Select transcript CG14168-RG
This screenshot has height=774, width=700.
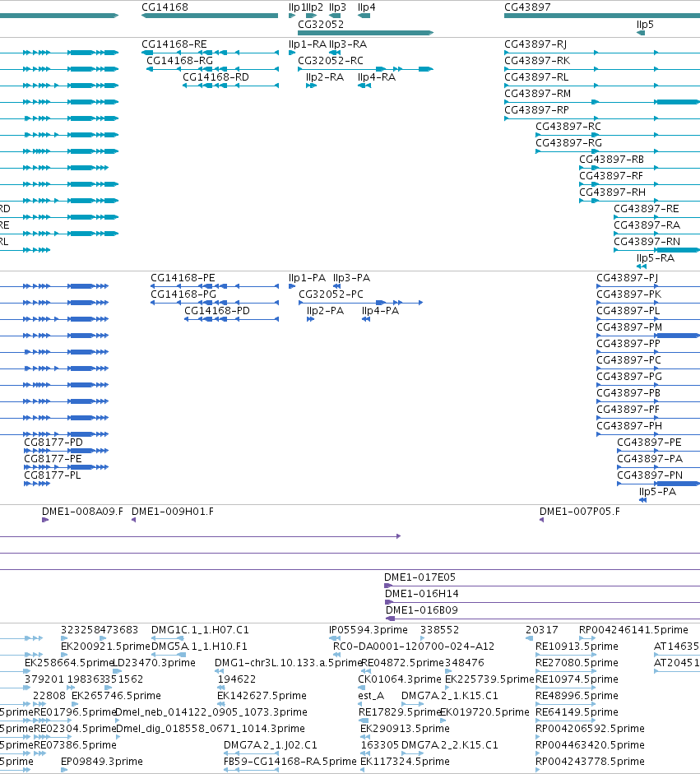179,61
